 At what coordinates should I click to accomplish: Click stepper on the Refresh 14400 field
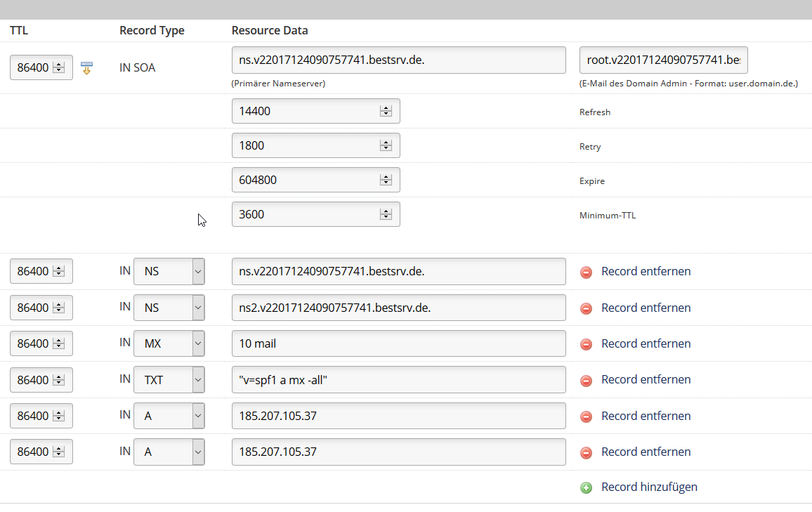point(386,111)
